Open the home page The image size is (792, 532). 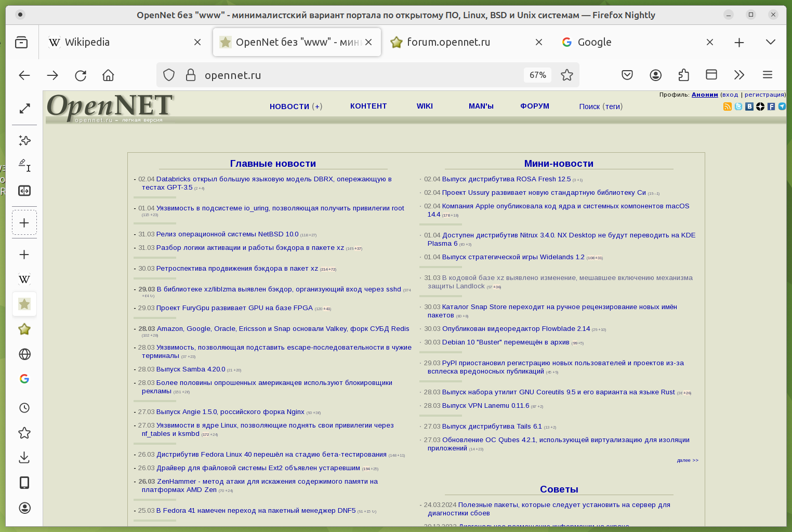(108, 75)
